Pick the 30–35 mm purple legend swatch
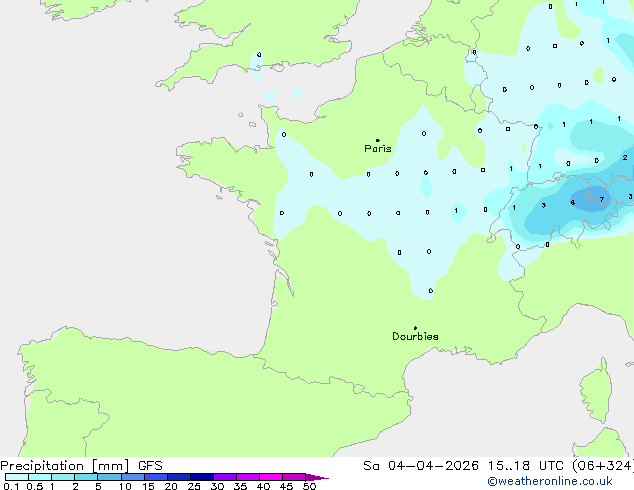 click(225, 477)
